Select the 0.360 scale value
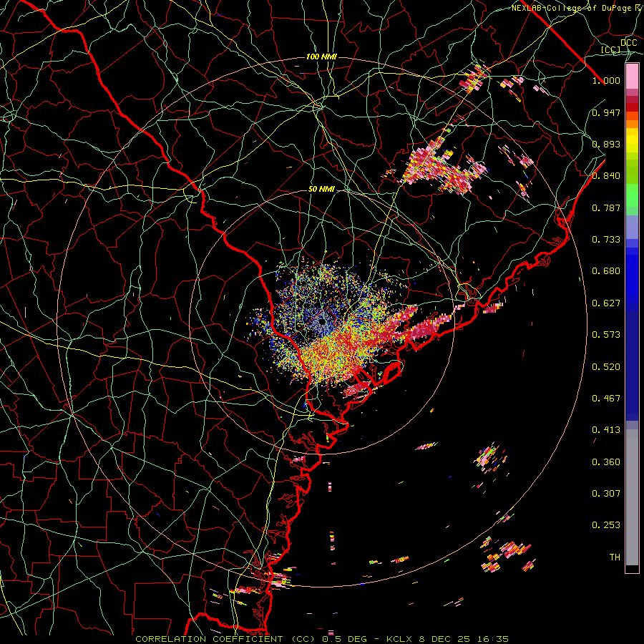Image resolution: width=644 pixels, height=644 pixels. click(606, 462)
